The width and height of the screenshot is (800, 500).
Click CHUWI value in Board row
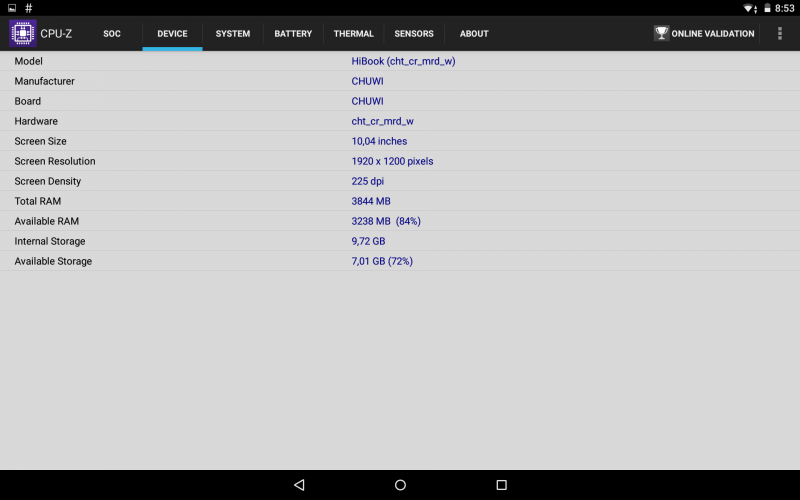click(367, 101)
